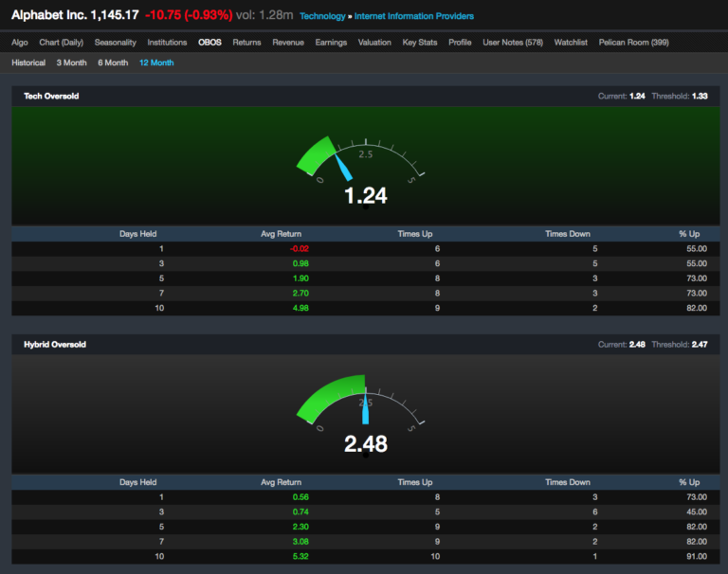Select the OBOS tab
Viewport: 728px width, 574px height.
209,43
